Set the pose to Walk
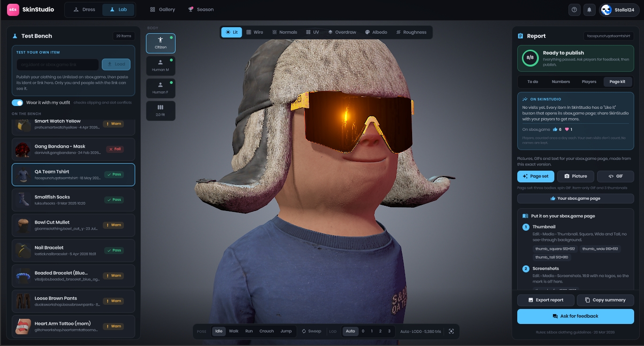Viewport: 644px width, 346px height. coord(234,331)
